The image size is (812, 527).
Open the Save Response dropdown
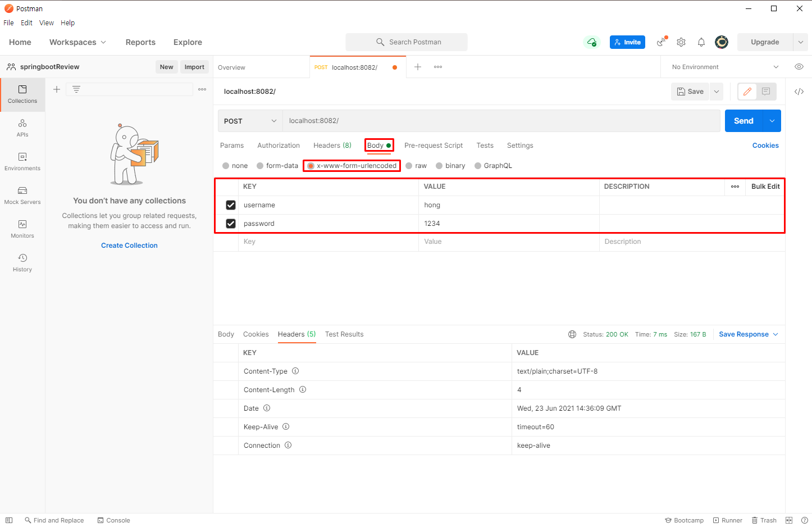tap(749, 334)
